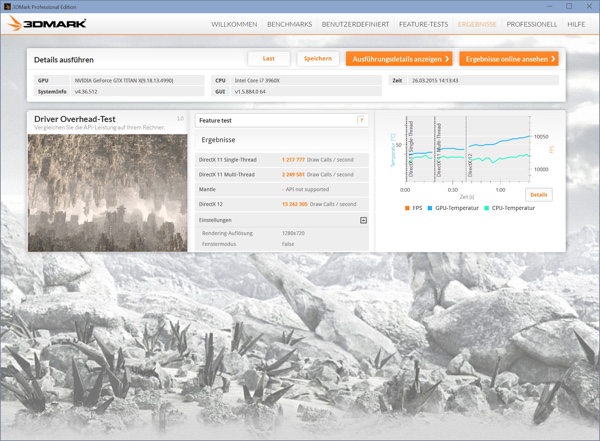Select the Mantle API not supported row

(282, 189)
